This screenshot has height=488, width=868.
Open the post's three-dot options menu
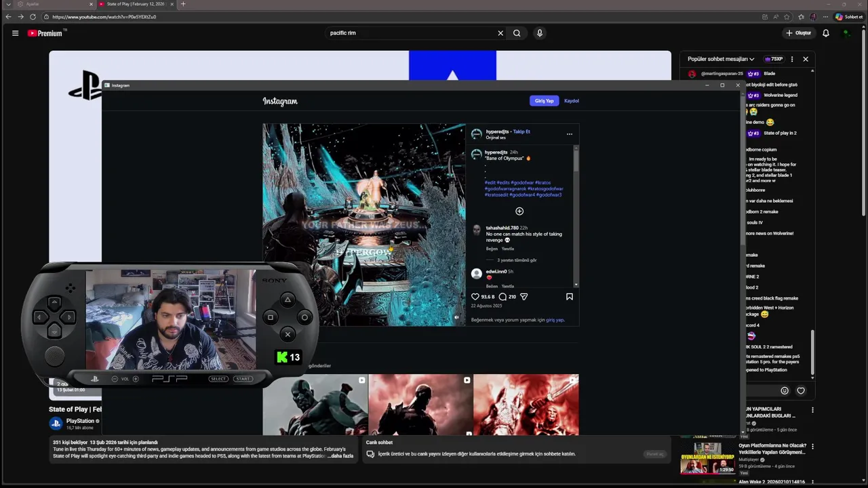tap(570, 134)
